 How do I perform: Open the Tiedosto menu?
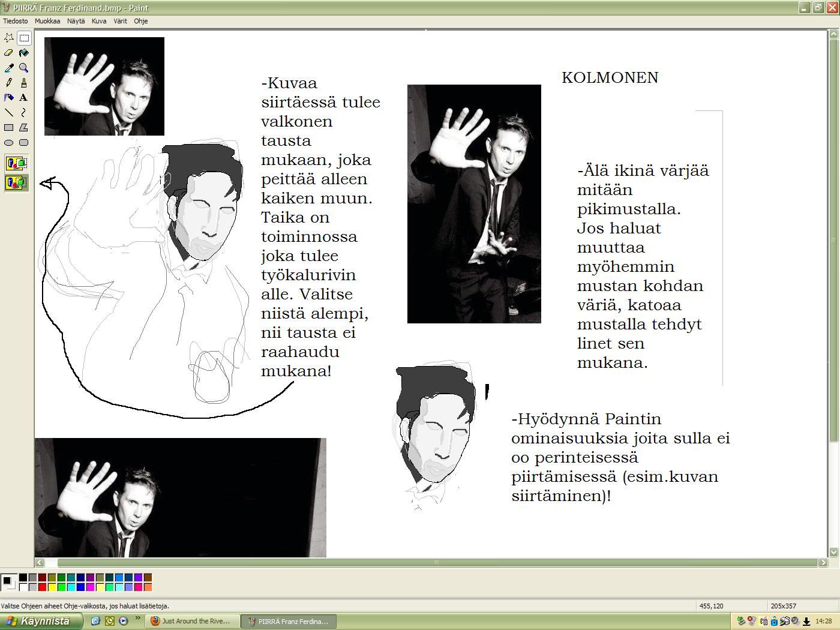[x=16, y=21]
